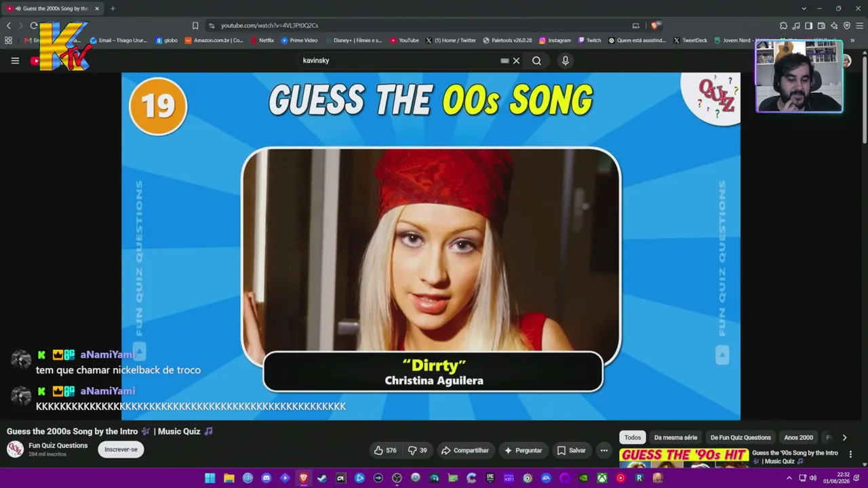This screenshot has width=868, height=488.
Task: Open NVIDIA app from the taskbar
Action: (583, 478)
